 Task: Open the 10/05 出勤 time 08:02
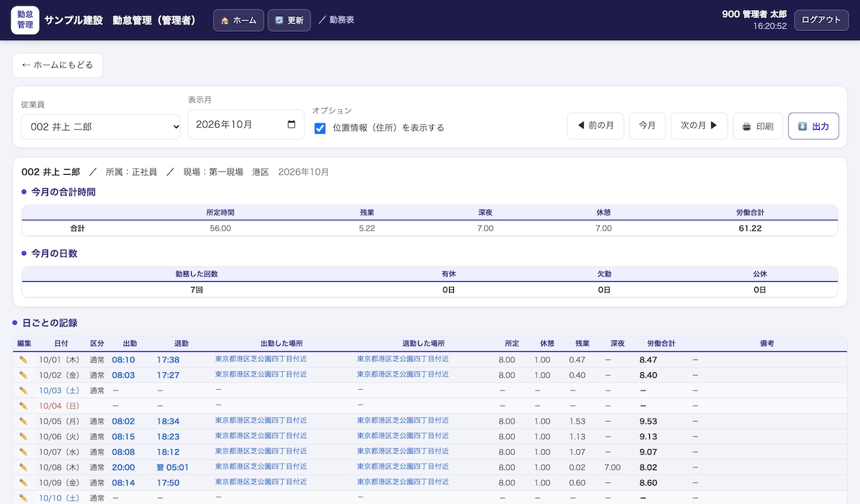coord(123,422)
